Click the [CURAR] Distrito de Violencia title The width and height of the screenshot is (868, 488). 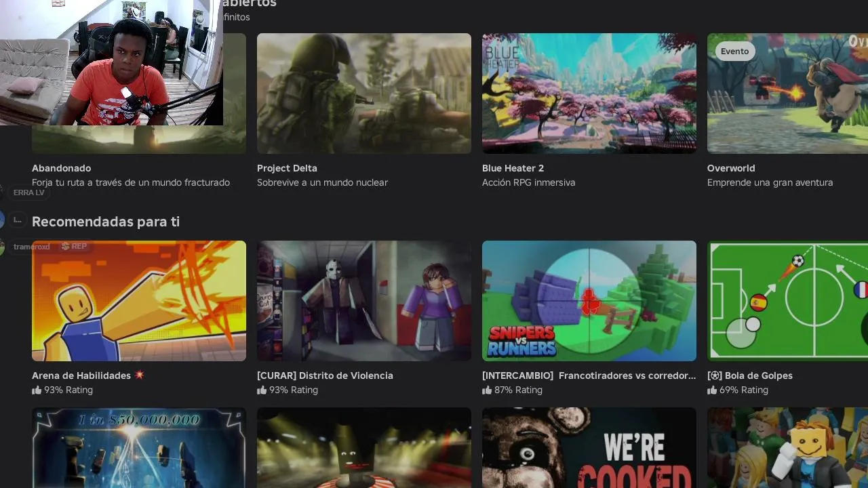point(325,375)
